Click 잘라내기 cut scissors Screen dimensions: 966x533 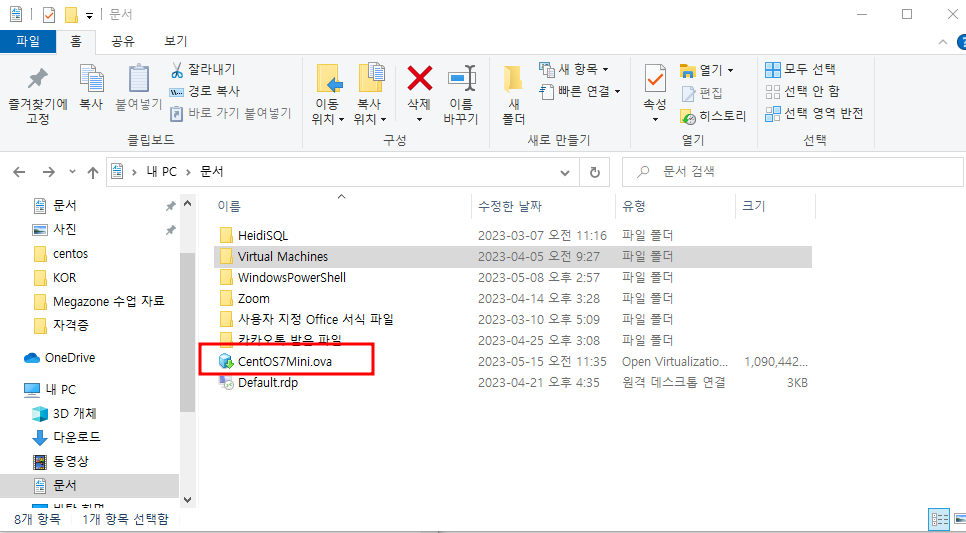pos(203,69)
